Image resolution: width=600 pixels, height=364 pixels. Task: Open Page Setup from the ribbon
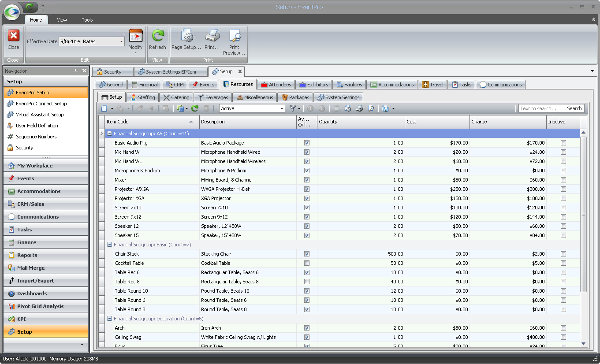[x=186, y=40]
